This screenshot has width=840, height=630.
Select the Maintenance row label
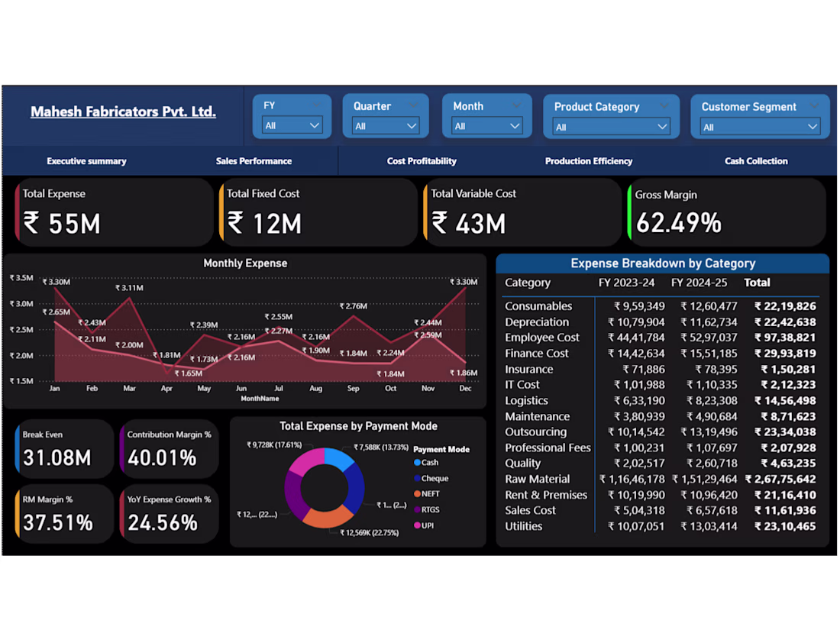pyautogui.click(x=537, y=416)
